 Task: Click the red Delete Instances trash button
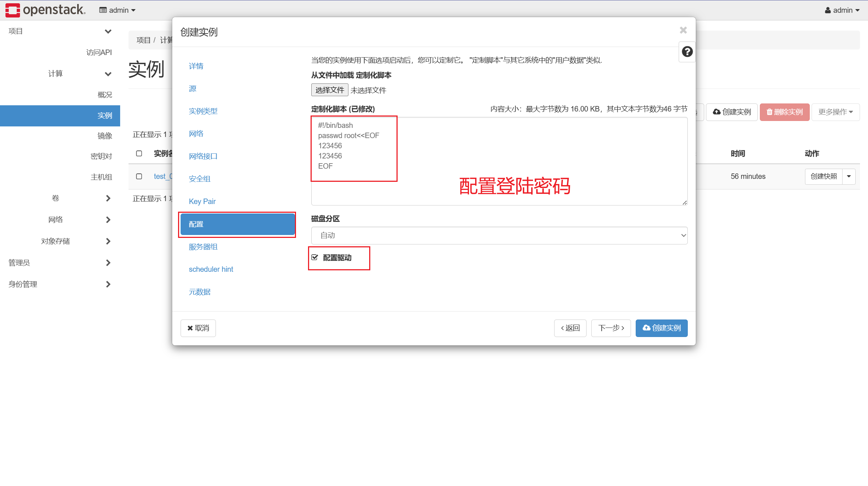click(784, 112)
